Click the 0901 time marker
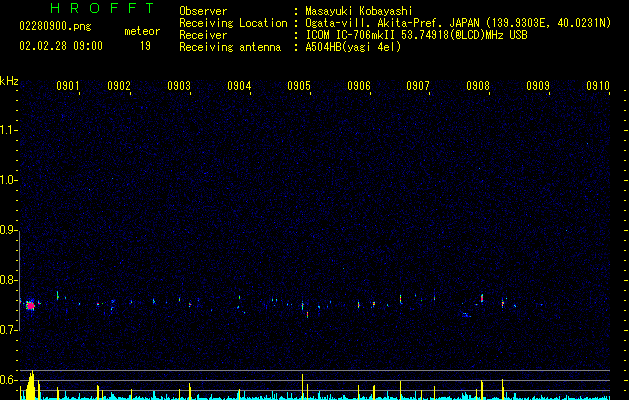 (x=67, y=86)
